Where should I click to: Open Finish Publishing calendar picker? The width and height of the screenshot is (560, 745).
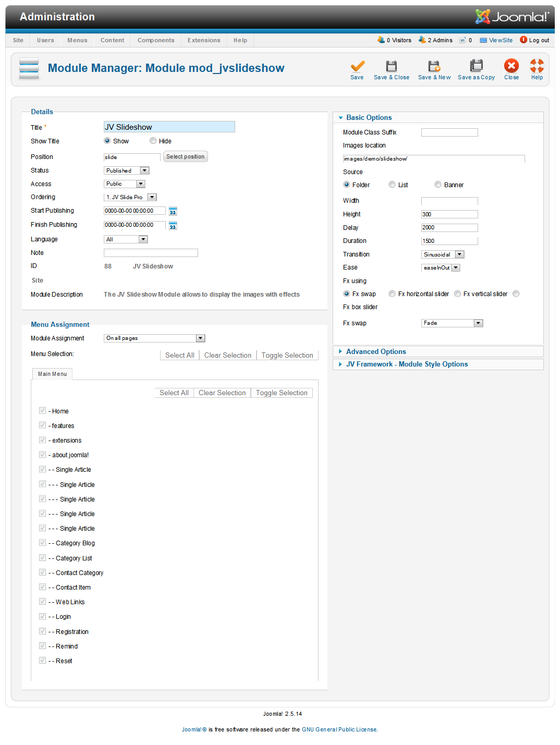(173, 225)
